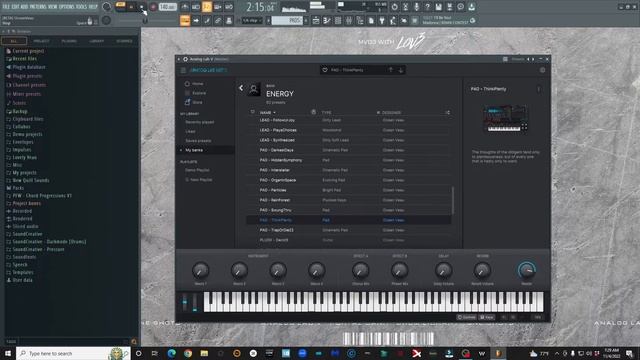Toggle wait for input to start playing

pos(196,7)
